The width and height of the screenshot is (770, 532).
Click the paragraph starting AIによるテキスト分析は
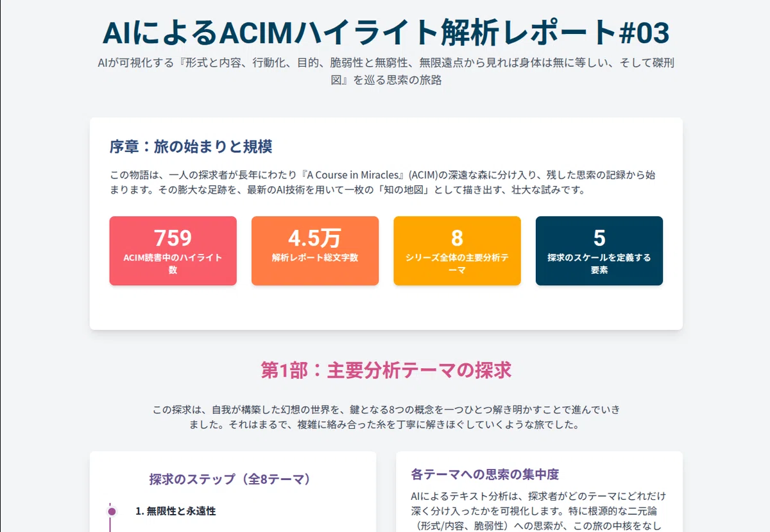[x=539, y=511]
